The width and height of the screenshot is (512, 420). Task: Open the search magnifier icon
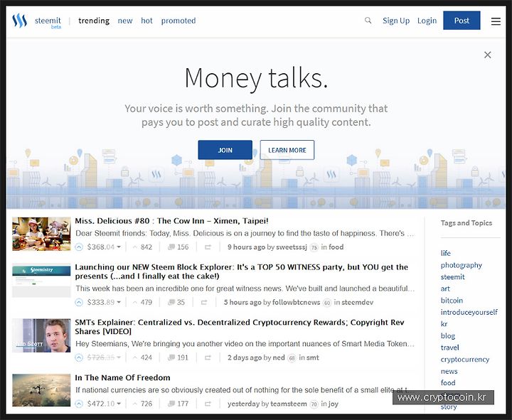click(x=368, y=21)
